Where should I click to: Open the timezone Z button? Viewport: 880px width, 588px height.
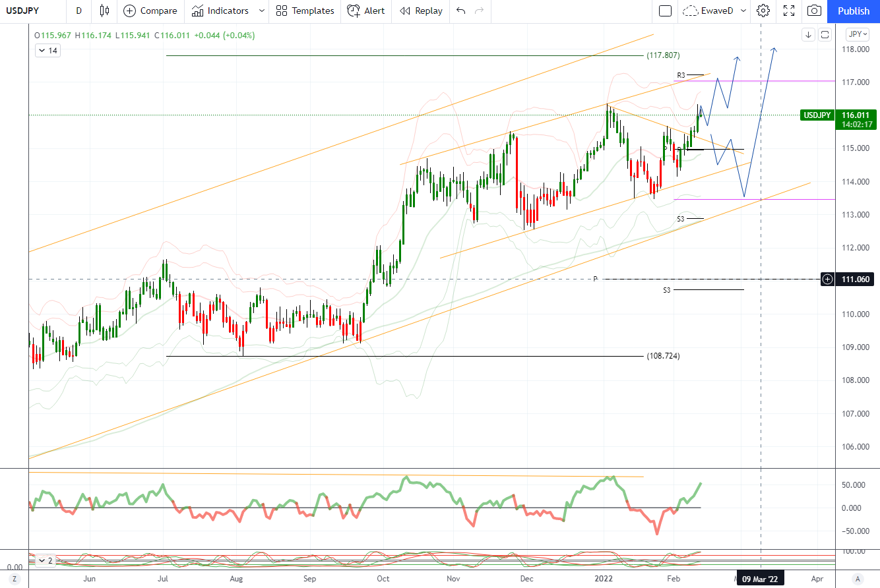[x=15, y=579]
